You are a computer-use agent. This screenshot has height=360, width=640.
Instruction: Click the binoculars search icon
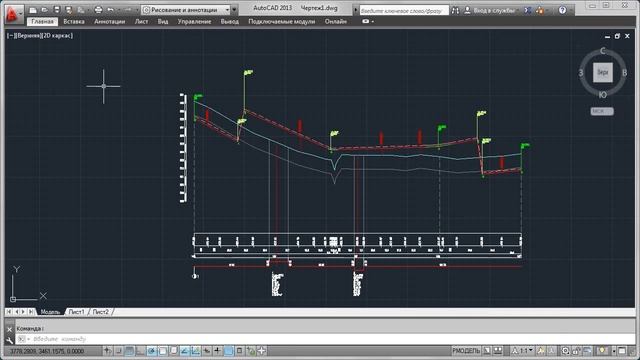pos(455,11)
